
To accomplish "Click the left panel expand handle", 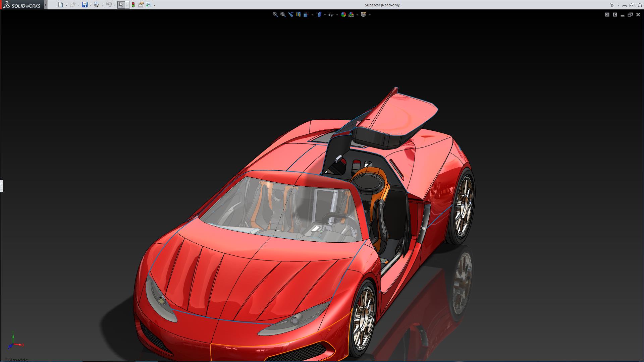I will [x=1, y=185].
